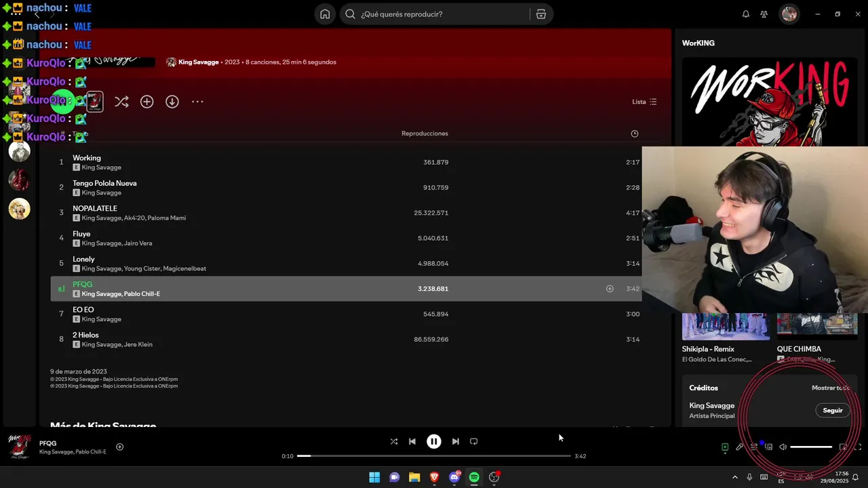Open Pablo Chill-E link in PFQG row

pos(142,294)
